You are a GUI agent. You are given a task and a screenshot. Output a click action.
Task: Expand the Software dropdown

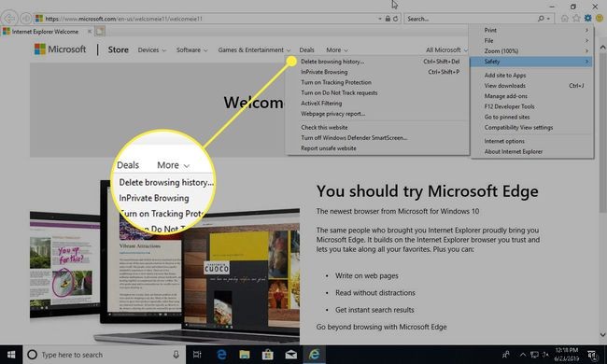192,49
